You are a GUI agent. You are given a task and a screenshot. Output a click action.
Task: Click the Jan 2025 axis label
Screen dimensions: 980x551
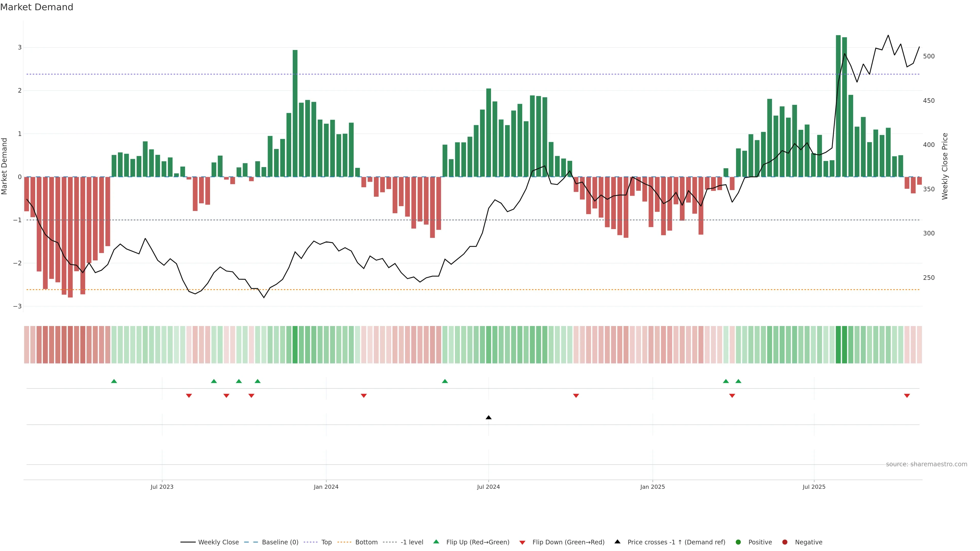click(653, 487)
